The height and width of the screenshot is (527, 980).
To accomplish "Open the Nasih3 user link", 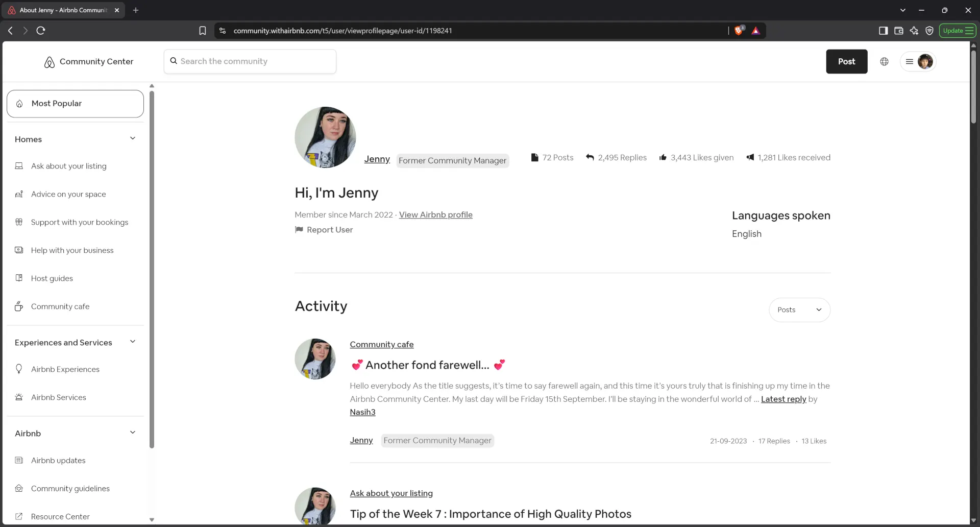I will (x=362, y=412).
